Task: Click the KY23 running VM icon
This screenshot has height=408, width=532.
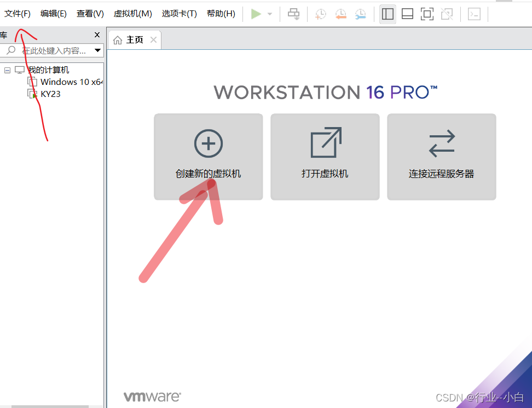Action: 32,94
